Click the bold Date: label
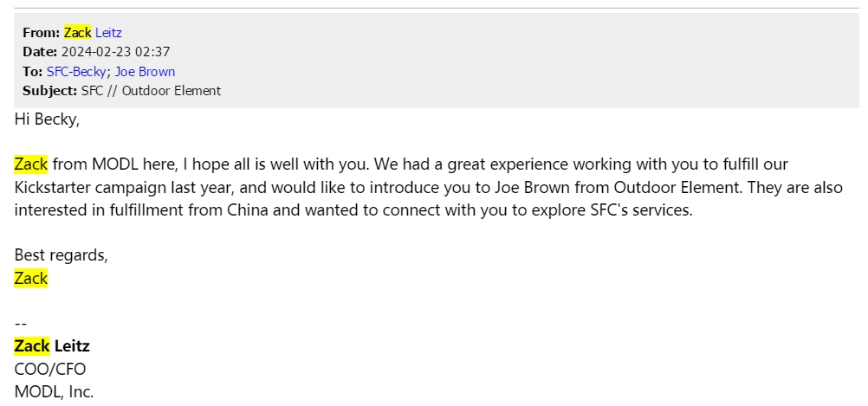This screenshot has height=406, width=868. 40,52
